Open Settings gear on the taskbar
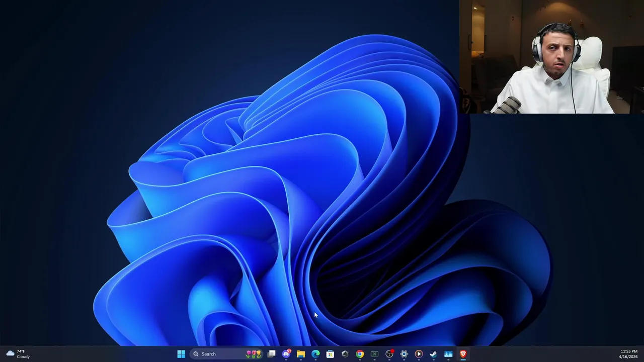 (x=404, y=354)
